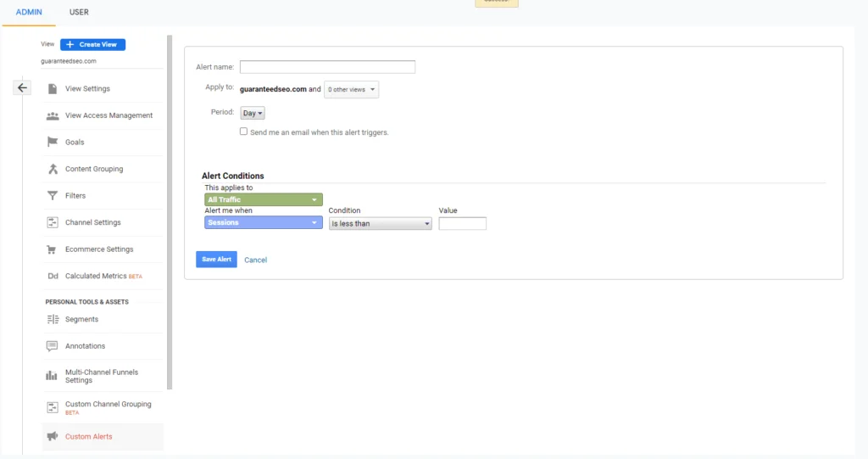
Task: Click the Content Grouping icon
Action: pyautogui.click(x=53, y=169)
